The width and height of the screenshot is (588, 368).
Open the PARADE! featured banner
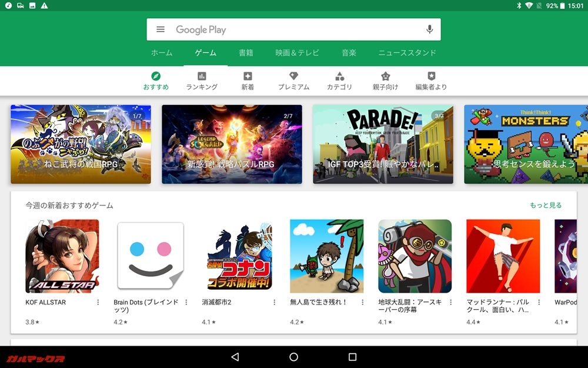pos(383,144)
